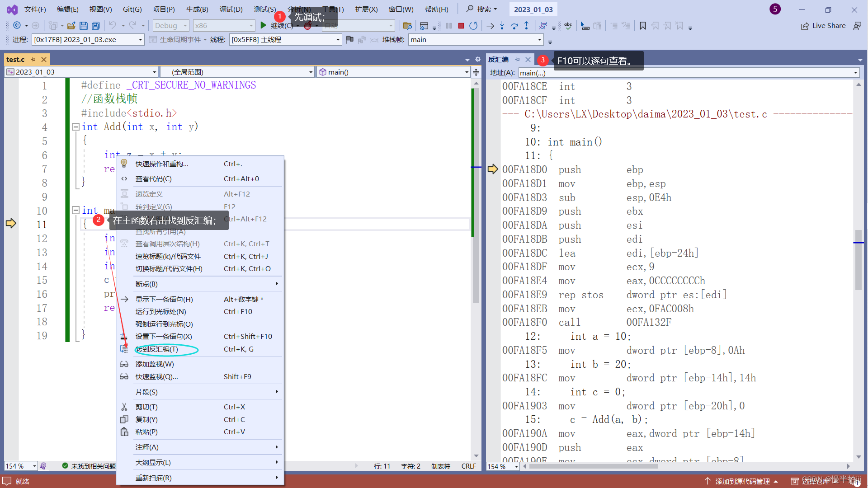
Task: Click the Restart debugging icon
Action: pos(473,26)
